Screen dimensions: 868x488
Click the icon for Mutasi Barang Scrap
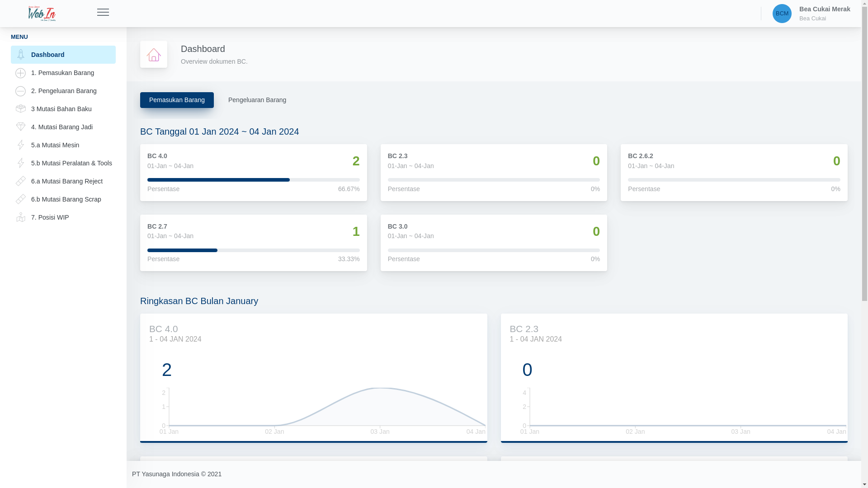(x=20, y=199)
